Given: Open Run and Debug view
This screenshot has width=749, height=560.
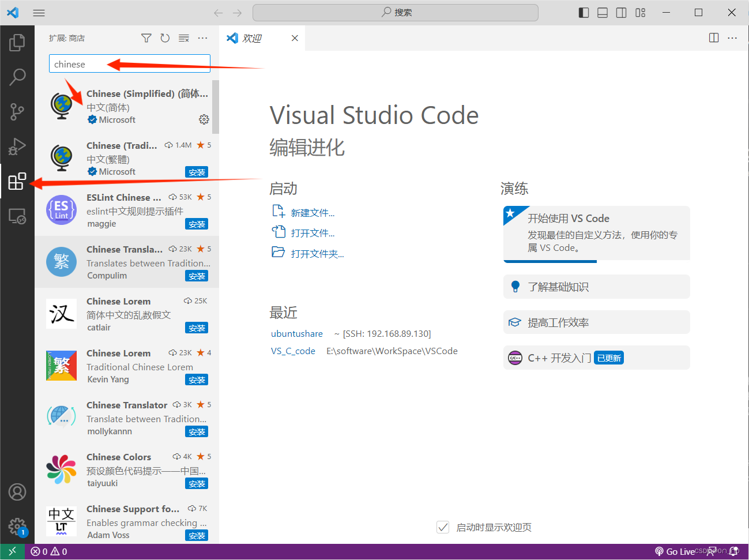Looking at the screenshot, I should click(17, 146).
